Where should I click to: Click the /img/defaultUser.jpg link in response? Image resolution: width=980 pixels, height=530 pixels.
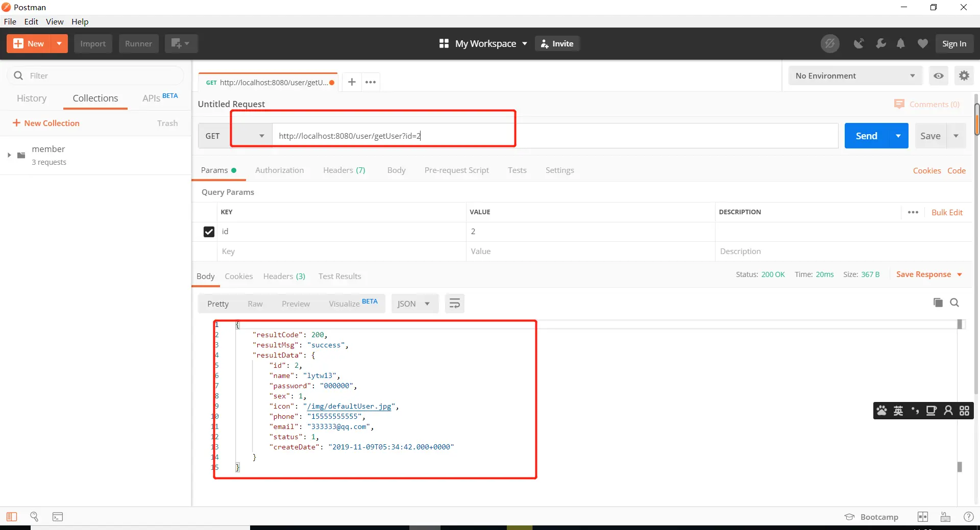pyautogui.click(x=349, y=407)
